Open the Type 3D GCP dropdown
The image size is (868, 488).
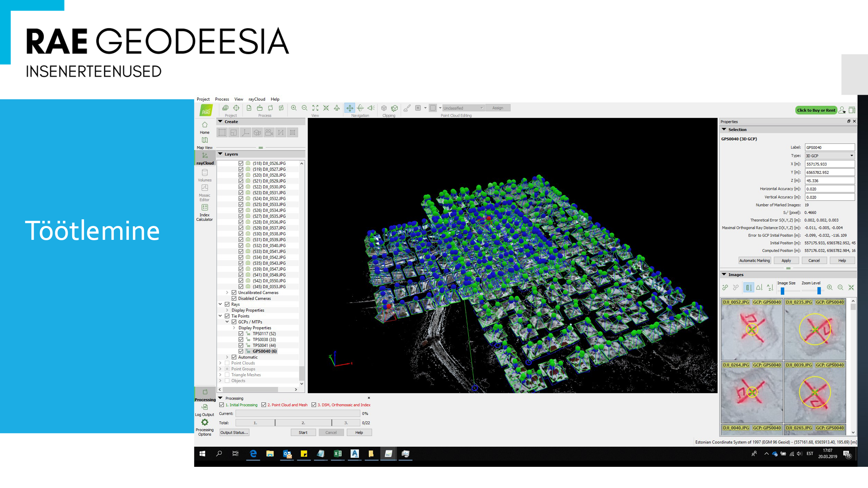coord(829,156)
